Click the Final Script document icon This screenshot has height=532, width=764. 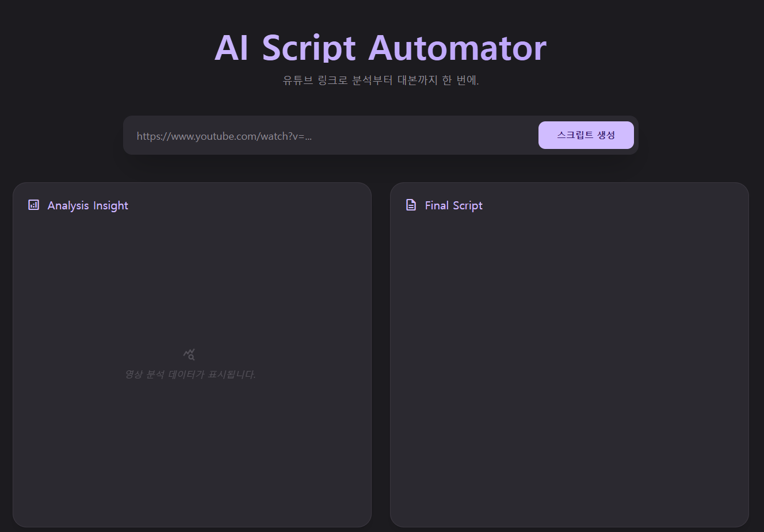(x=411, y=205)
